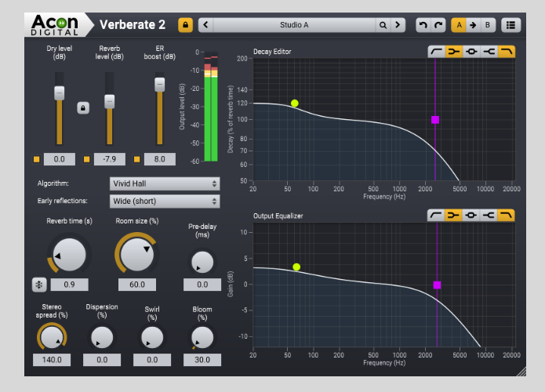545x392 pixels.
Task: Click the Reverb time knob
Action: coord(69,255)
